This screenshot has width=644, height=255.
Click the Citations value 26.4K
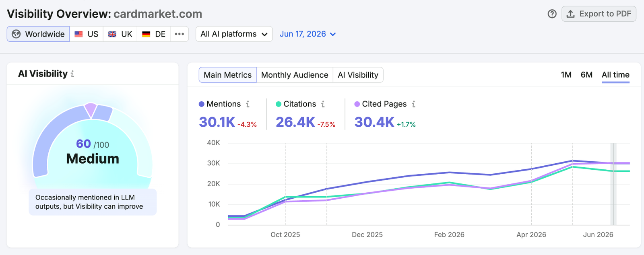point(295,122)
